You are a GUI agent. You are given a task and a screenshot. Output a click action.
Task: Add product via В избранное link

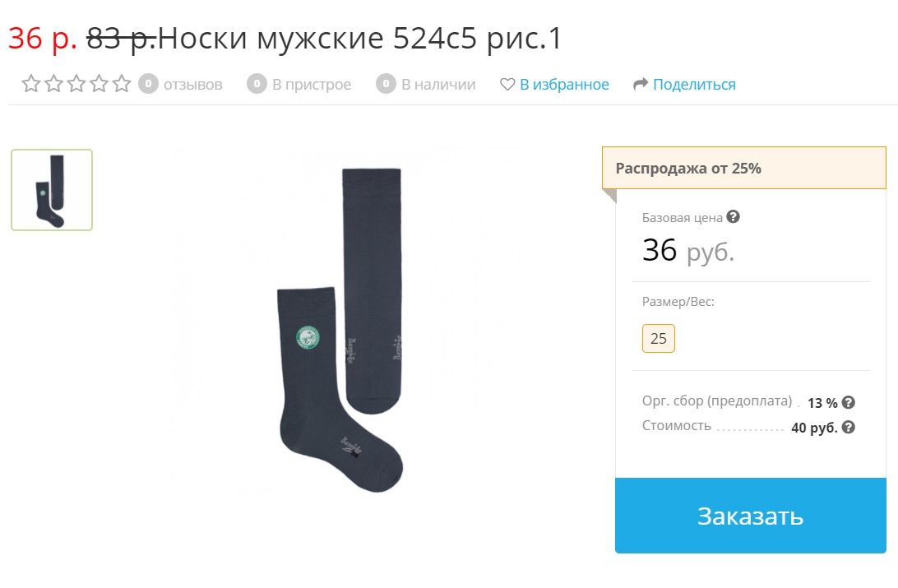pyautogui.click(x=564, y=84)
